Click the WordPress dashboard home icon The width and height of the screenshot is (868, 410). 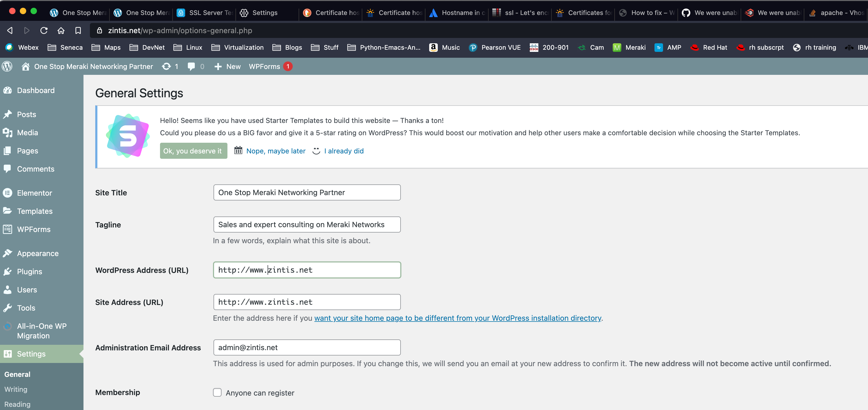pyautogui.click(x=25, y=66)
